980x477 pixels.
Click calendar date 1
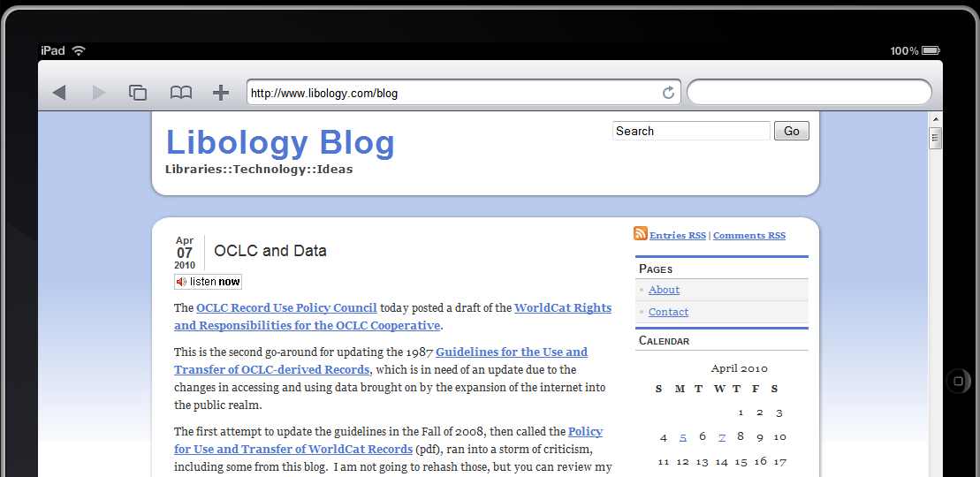click(x=741, y=413)
